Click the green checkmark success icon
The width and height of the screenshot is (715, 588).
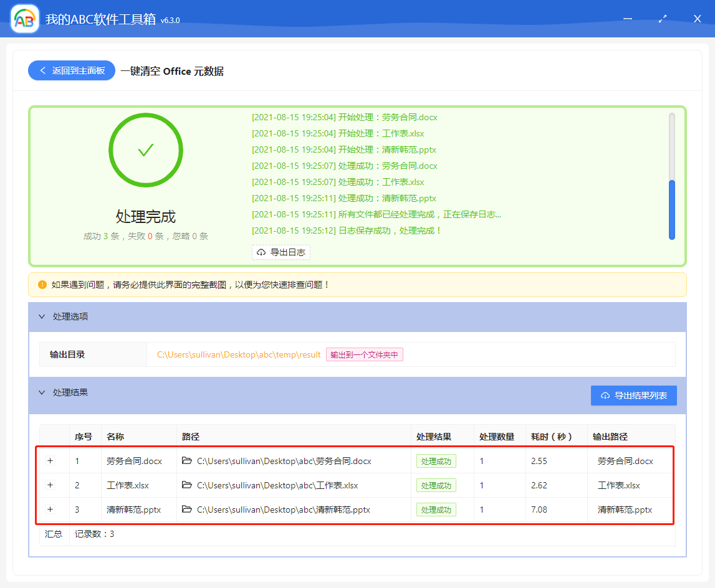coord(145,149)
